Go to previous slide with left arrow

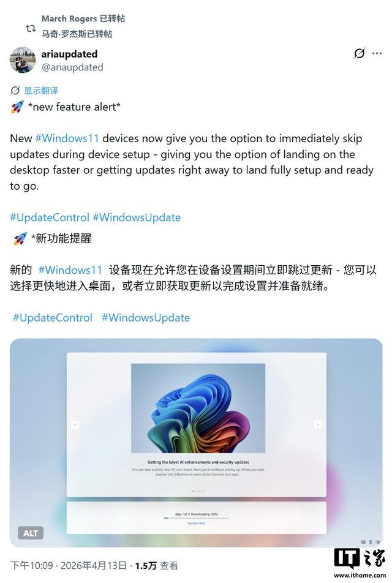(75, 424)
